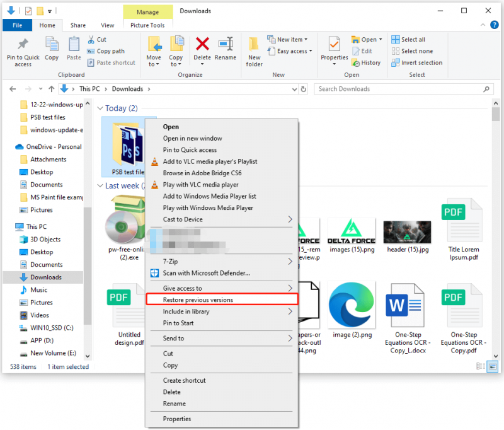This screenshot has width=504, height=430.
Task: Click the Cut scissors icon in ribbon
Action: [91, 40]
